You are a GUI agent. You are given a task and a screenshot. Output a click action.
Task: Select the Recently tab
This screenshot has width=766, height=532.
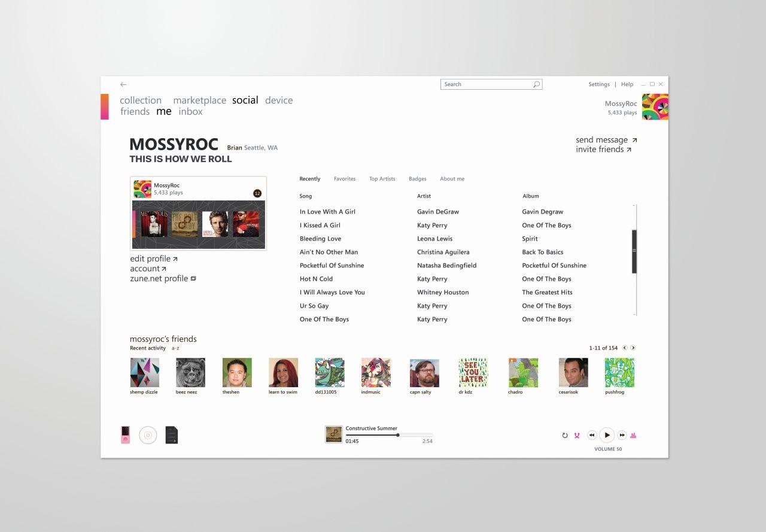(310, 179)
